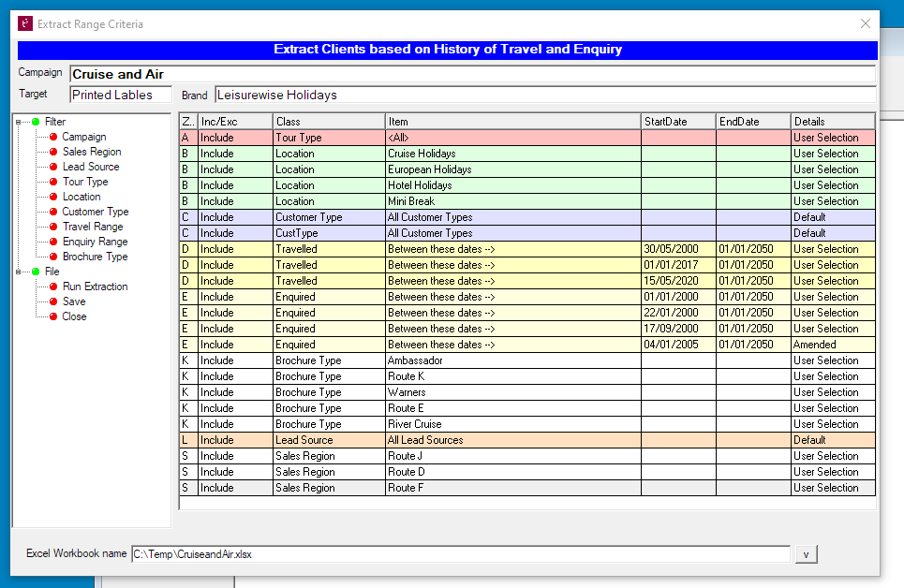904x588 pixels.
Task: Click the red dot beside Travel Range
Action: (x=53, y=227)
